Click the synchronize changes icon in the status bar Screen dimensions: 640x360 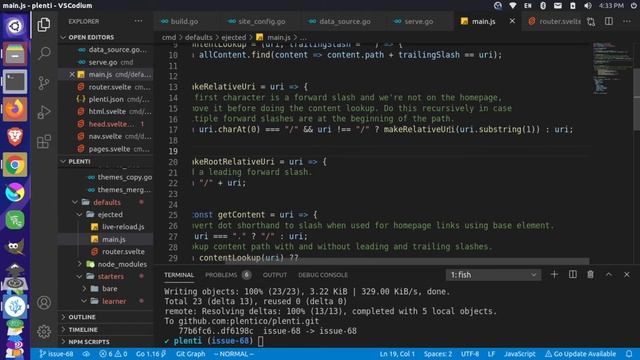[x=86, y=354]
